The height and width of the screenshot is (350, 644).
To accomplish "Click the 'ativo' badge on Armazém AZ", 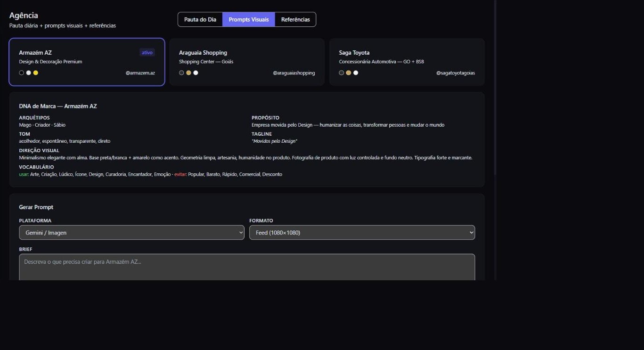I will [147, 53].
